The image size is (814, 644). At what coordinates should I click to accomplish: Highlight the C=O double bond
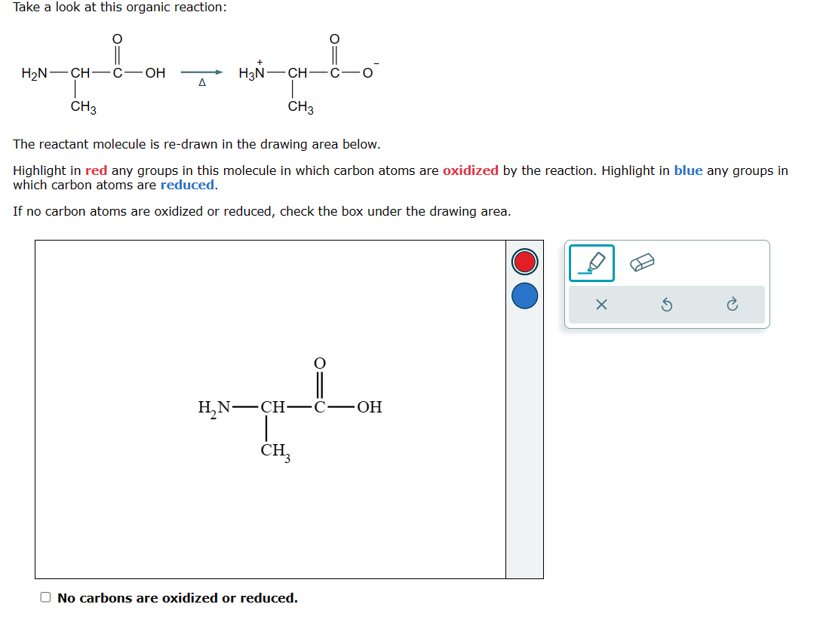pos(320,384)
